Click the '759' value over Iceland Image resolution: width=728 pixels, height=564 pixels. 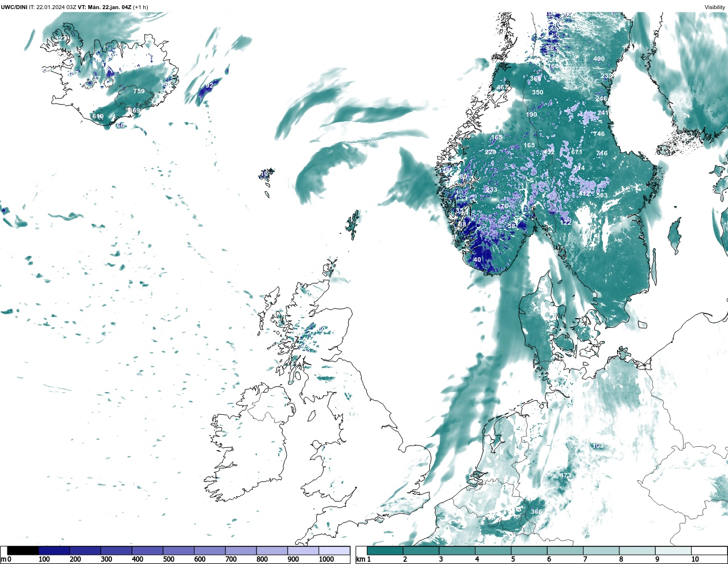tap(139, 91)
